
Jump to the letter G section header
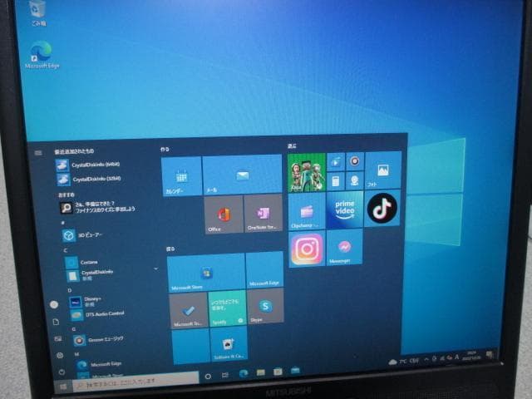pyautogui.click(x=73, y=329)
